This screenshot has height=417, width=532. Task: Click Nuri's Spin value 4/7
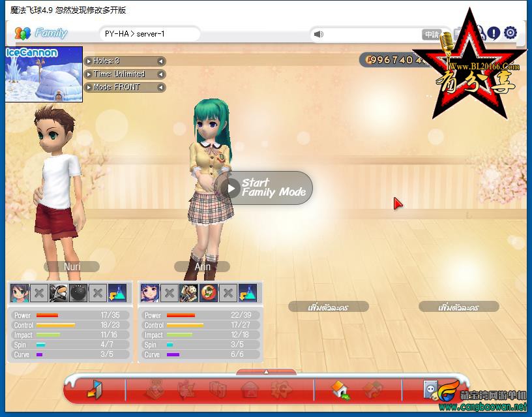pos(107,345)
